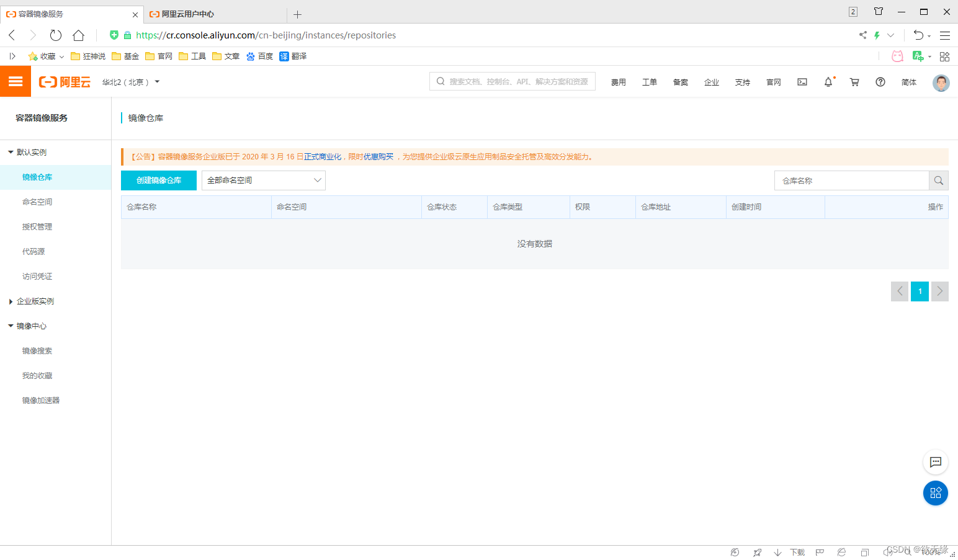Viewport: 958px width, 560px height.
Task: Click the 创建镜像仓库 button
Action: click(159, 180)
